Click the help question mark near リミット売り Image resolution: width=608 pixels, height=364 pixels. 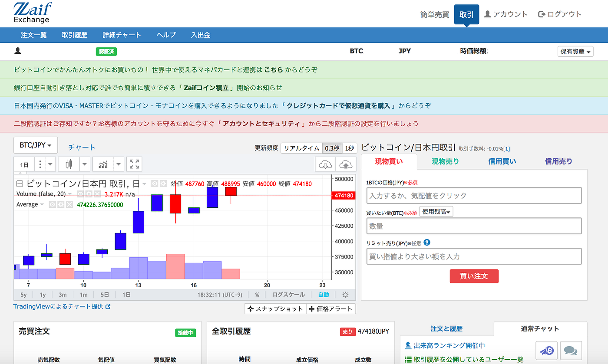427,243
